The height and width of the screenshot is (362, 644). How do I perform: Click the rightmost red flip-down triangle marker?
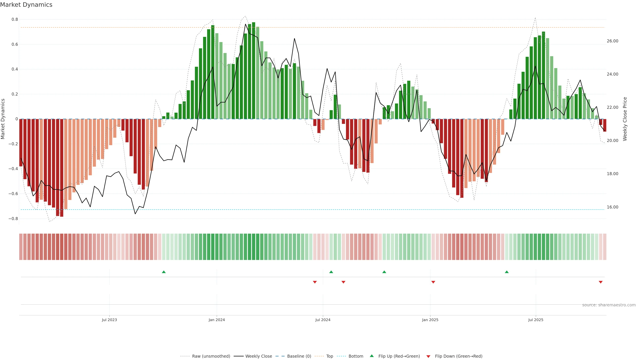[601, 282]
